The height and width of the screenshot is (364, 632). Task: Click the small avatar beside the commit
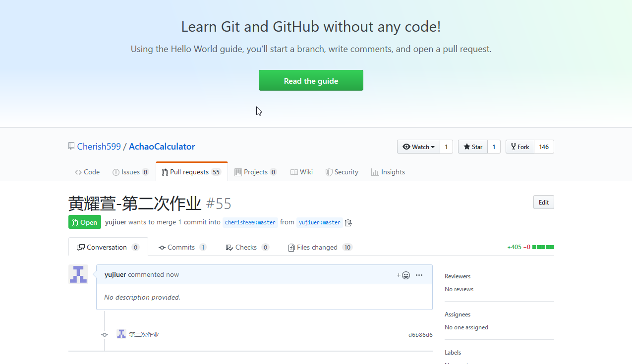point(121,334)
